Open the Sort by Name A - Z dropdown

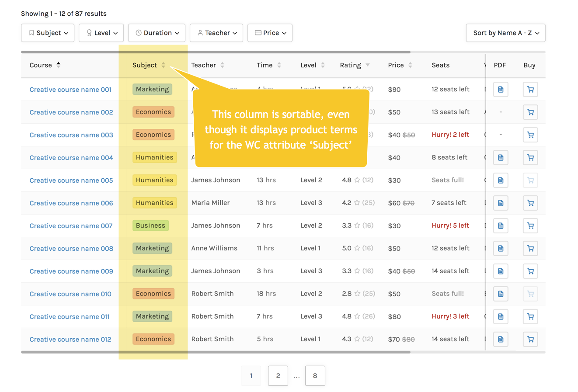coord(505,33)
